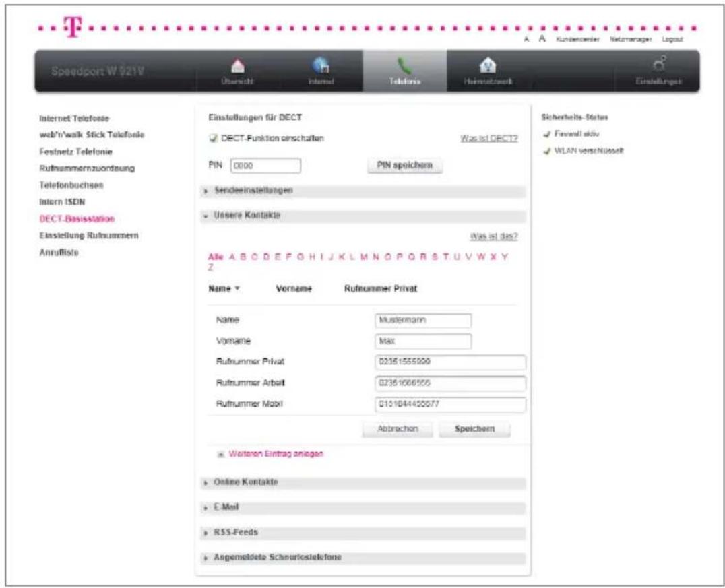Click the Abbrechen button
Viewport: 725px width, 588px height.
[398, 429]
